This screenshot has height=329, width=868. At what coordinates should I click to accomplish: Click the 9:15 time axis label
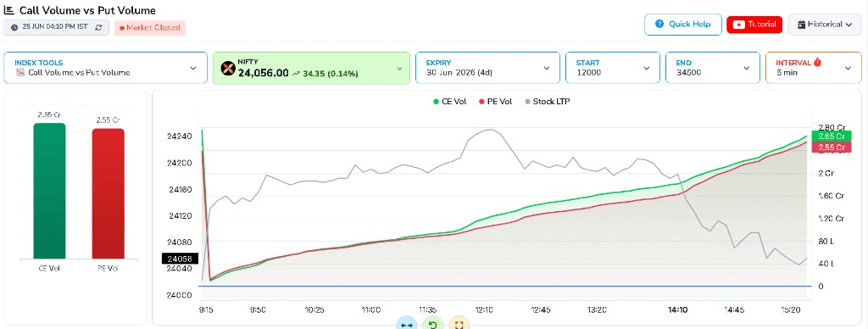205,310
